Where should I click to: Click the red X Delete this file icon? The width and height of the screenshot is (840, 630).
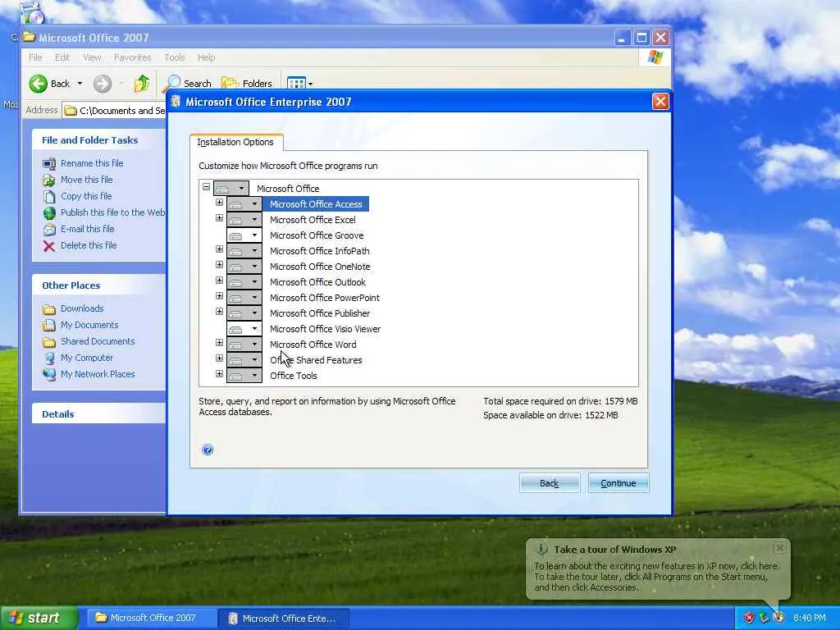pyautogui.click(x=49, y=246)
